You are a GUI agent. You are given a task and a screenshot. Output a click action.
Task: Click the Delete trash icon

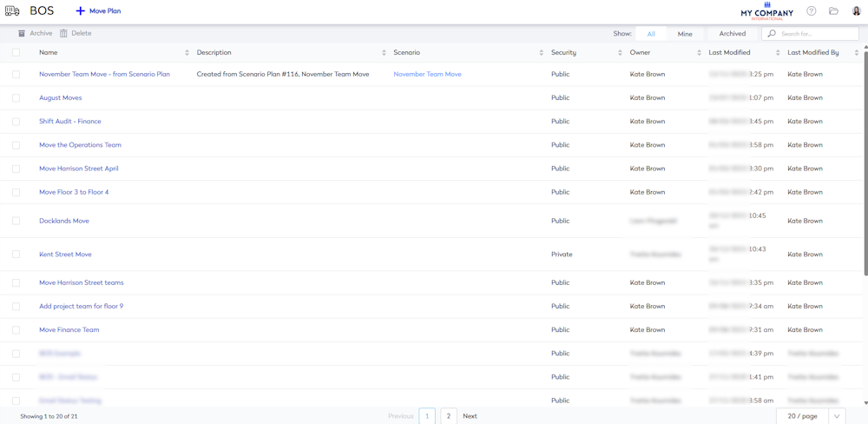pos(63,33)
